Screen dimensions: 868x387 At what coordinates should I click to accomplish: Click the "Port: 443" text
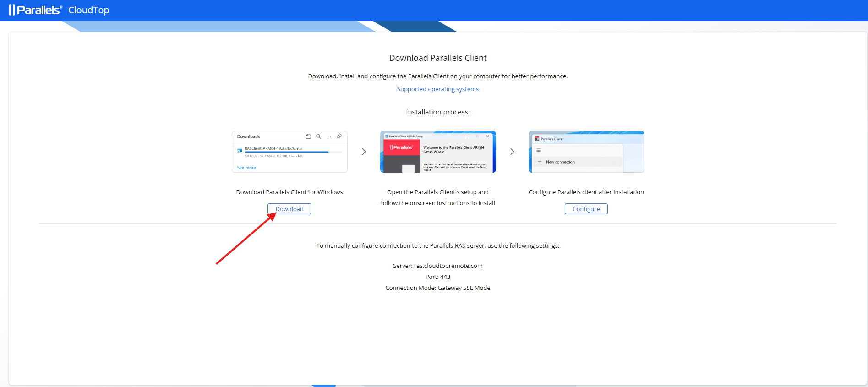[438, 277]
